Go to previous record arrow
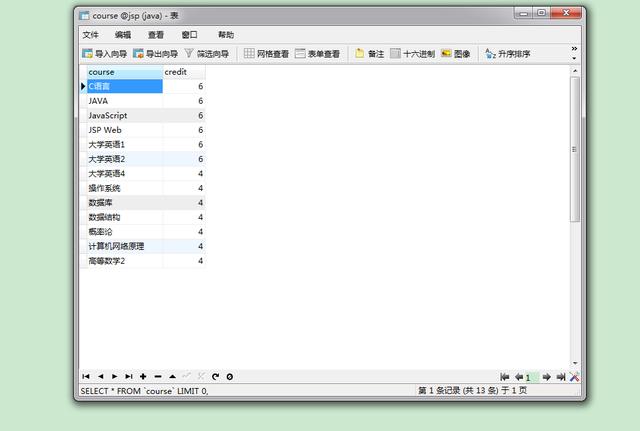The image size is (640, 431). [x=100, y=376]
